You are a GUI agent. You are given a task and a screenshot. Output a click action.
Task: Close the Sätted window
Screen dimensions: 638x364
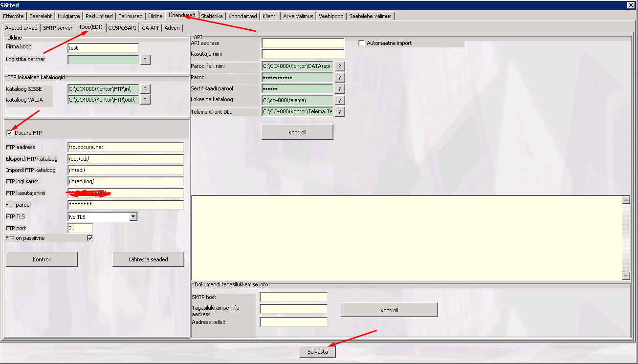coord(631,4)
